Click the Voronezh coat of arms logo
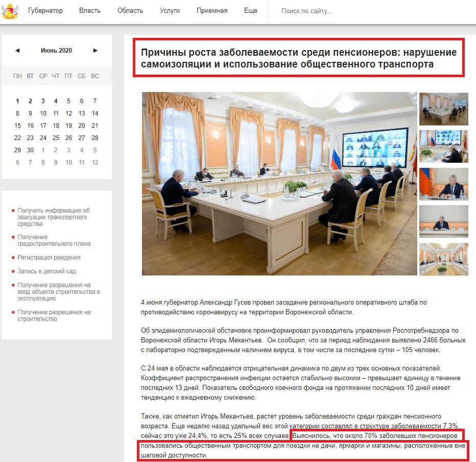This screenshot has width=476, height=462. click(x=10, y=12)
